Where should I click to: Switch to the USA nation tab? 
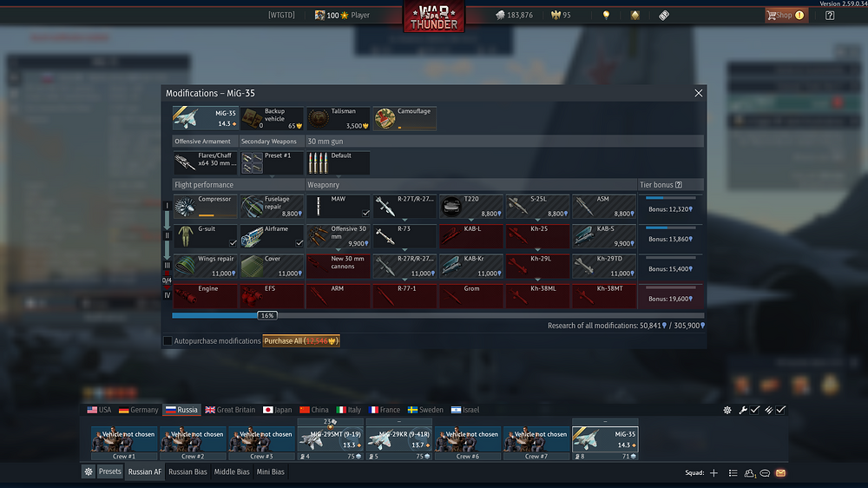click(99, 410)
